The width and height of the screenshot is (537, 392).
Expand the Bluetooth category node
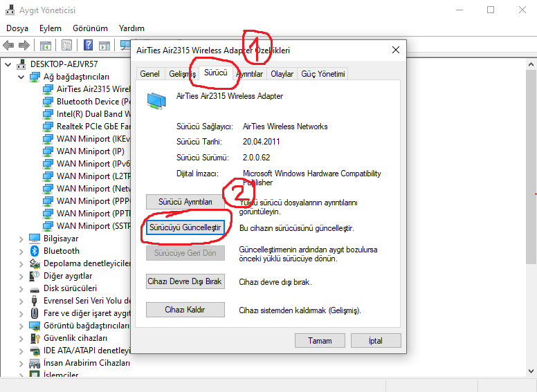pos(21,251)
